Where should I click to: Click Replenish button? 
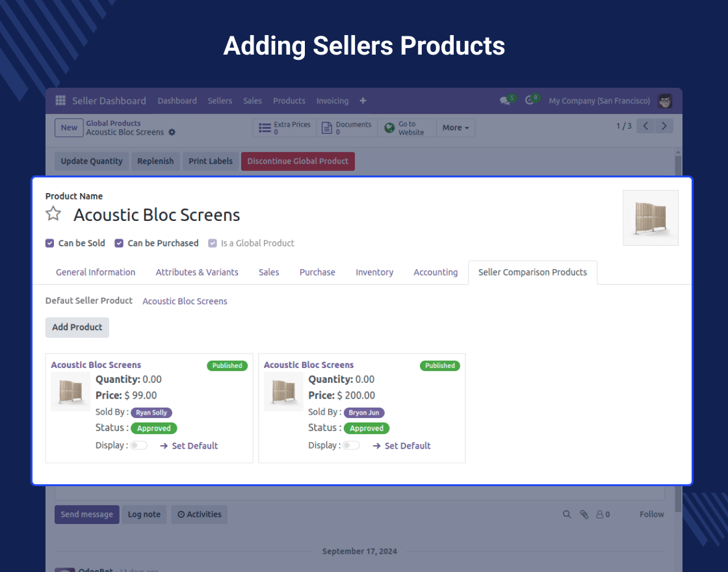click(155, 161)
